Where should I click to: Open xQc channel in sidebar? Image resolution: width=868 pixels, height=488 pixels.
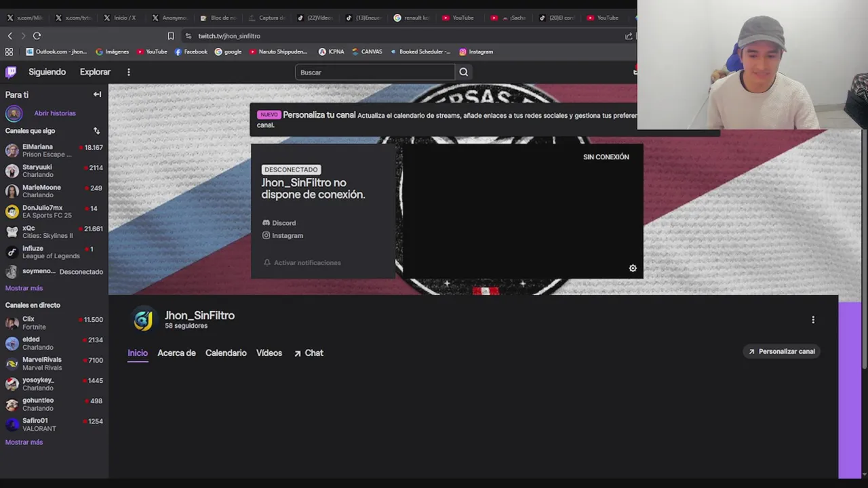click(x=54, y=232)
